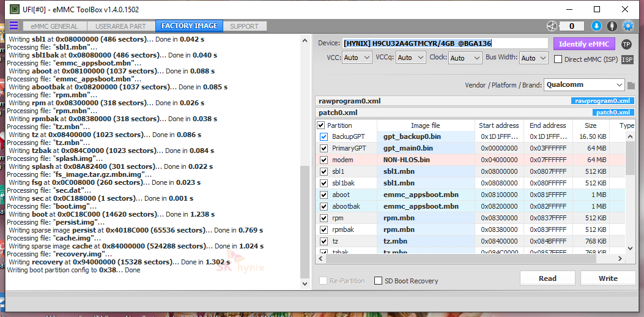Uncheck the modem partition checkbox
The width and height of the screenshot is (644, 317).
[324, 160]
